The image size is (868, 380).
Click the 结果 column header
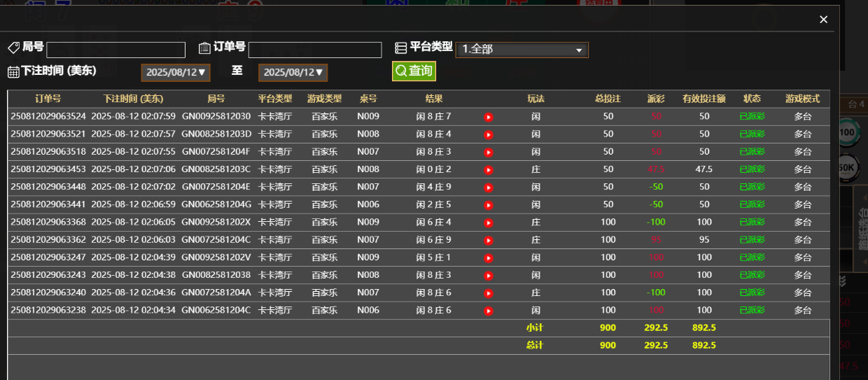tap(434, 99)
